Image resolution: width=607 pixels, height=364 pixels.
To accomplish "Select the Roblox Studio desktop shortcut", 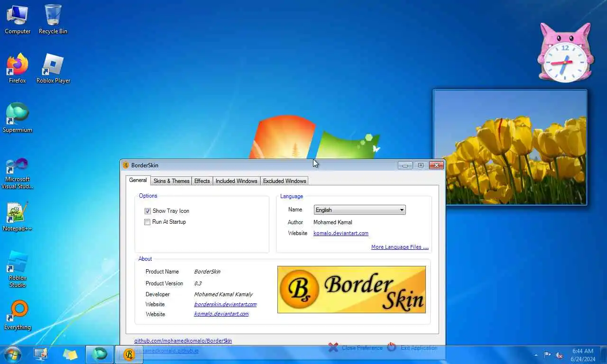I will [18, 270].
